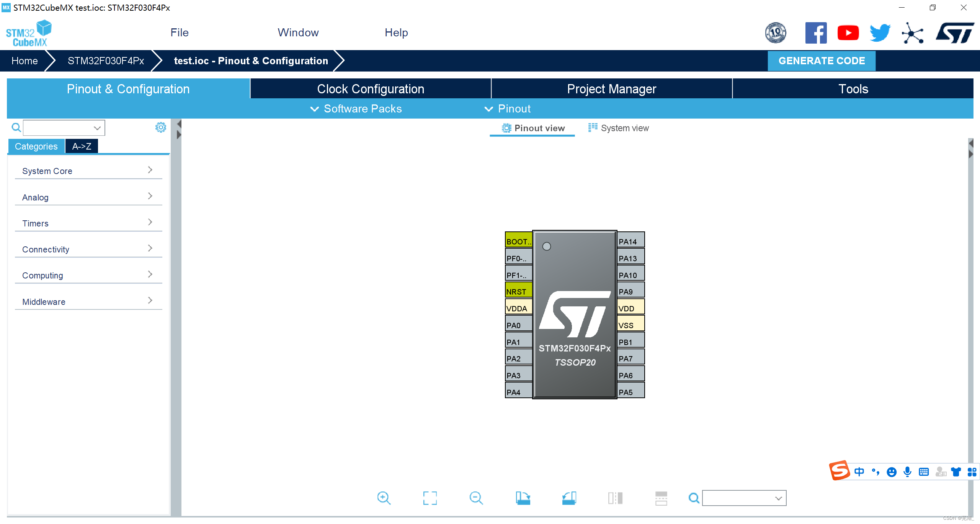Expand the Connectivity category
Image resolution: width=980 pixels, height=524 pixels.
[88, 249]
